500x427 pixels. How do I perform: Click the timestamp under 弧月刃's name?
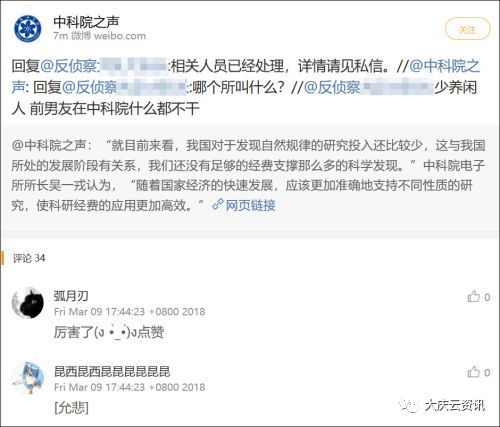129,312
